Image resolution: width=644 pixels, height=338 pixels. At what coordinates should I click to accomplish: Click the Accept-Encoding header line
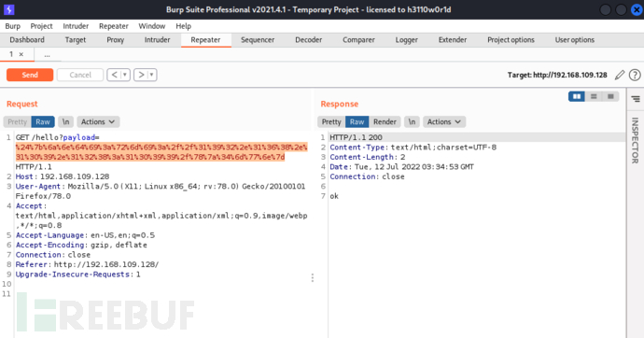pos(81,245)
